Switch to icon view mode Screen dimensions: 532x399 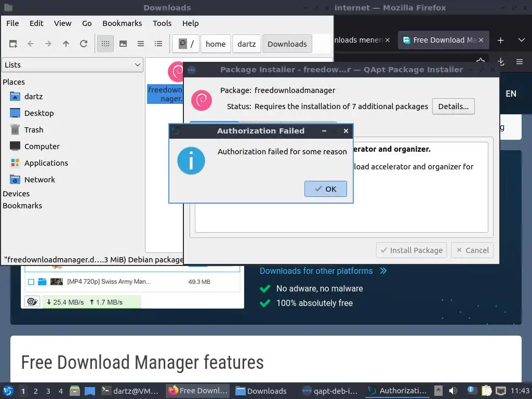click(105, 44)
